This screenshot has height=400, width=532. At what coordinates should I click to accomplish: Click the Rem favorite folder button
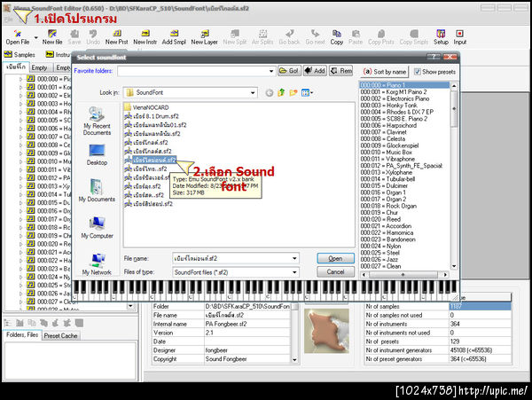[341, 71]
